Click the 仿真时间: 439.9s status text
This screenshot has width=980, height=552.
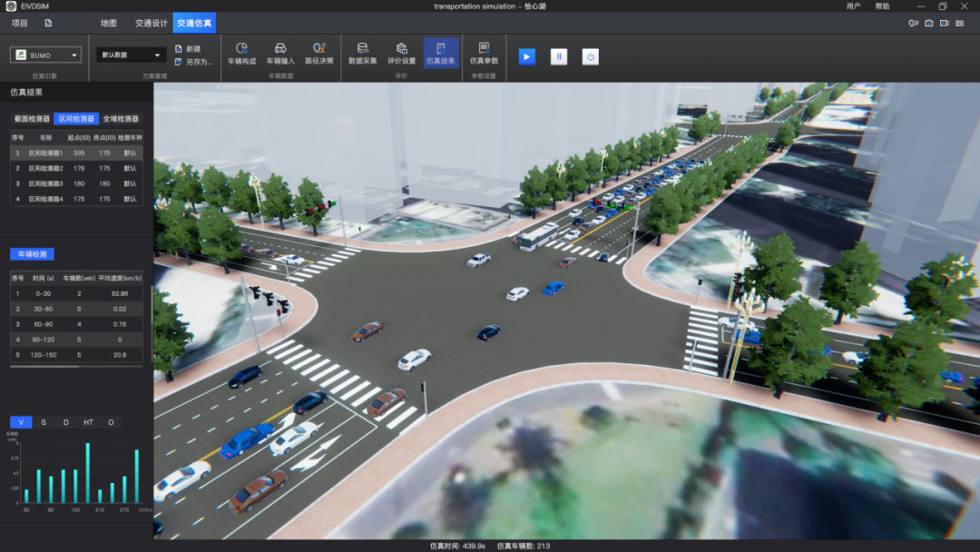(x=457, y=546)
